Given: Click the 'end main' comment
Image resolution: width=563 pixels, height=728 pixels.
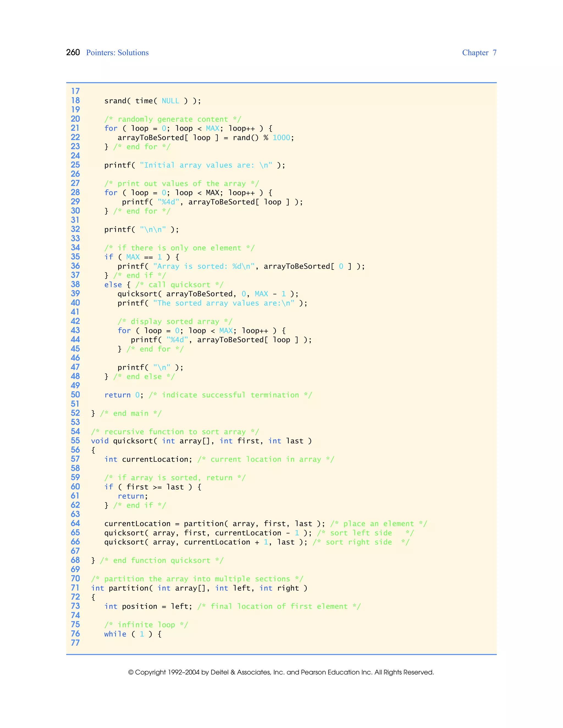Looking at the screenshot, I should (130, 413).
